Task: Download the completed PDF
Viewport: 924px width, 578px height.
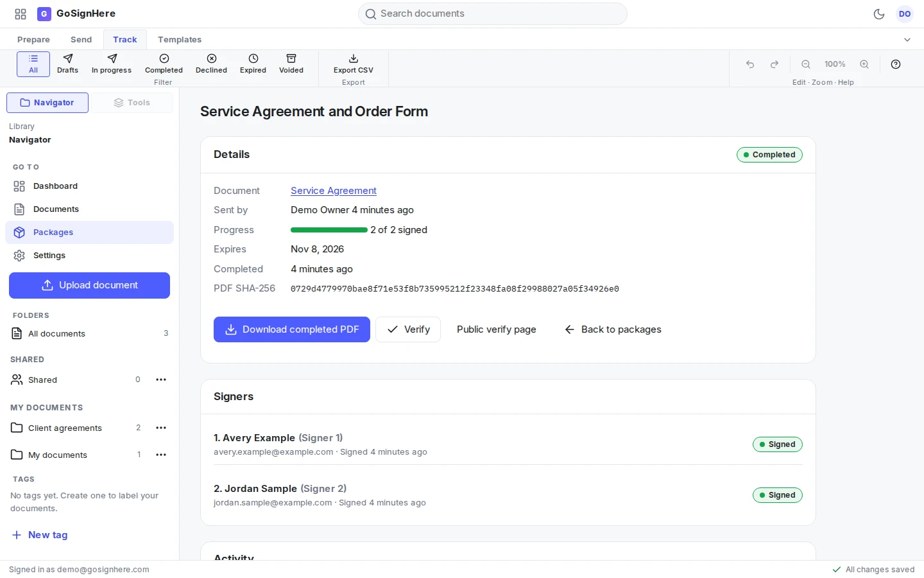Action: 292,329
